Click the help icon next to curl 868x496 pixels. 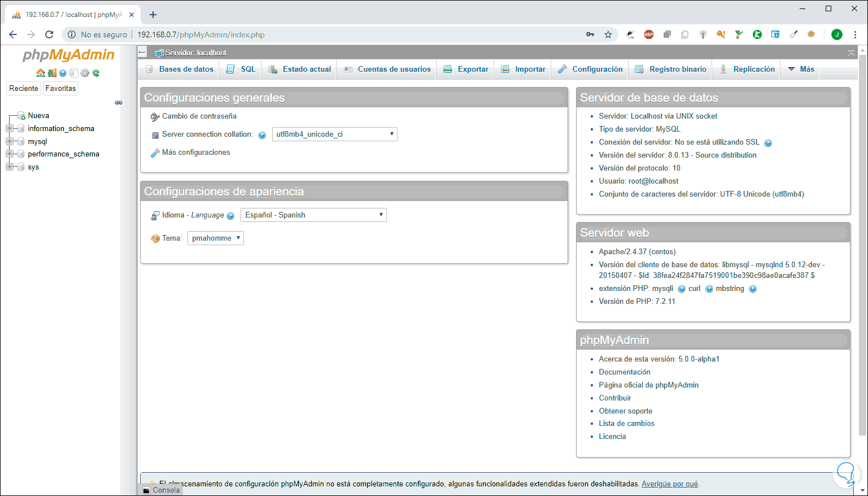pos(709,289)
